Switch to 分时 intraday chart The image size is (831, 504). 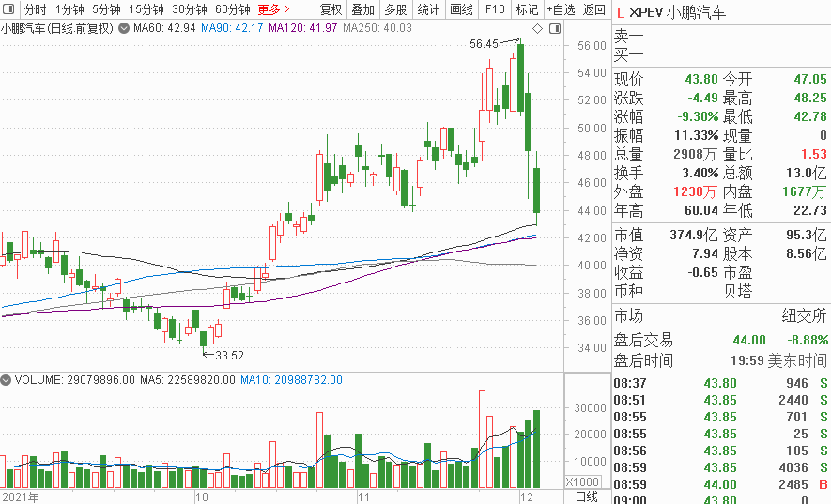click(35, 9)
